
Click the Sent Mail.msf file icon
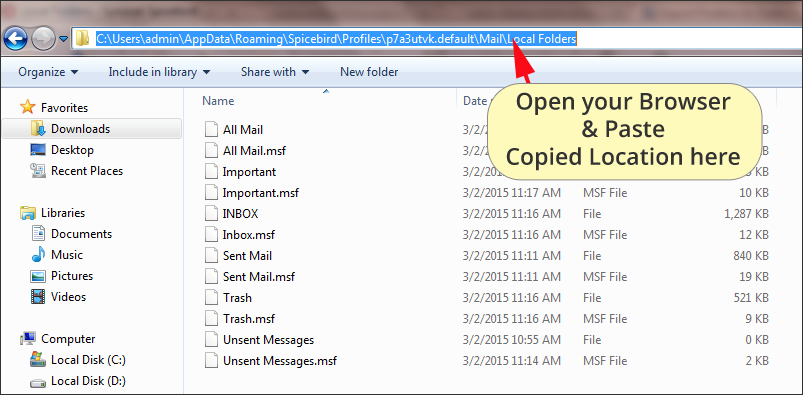pyautogui.click(x=211, y=277)
